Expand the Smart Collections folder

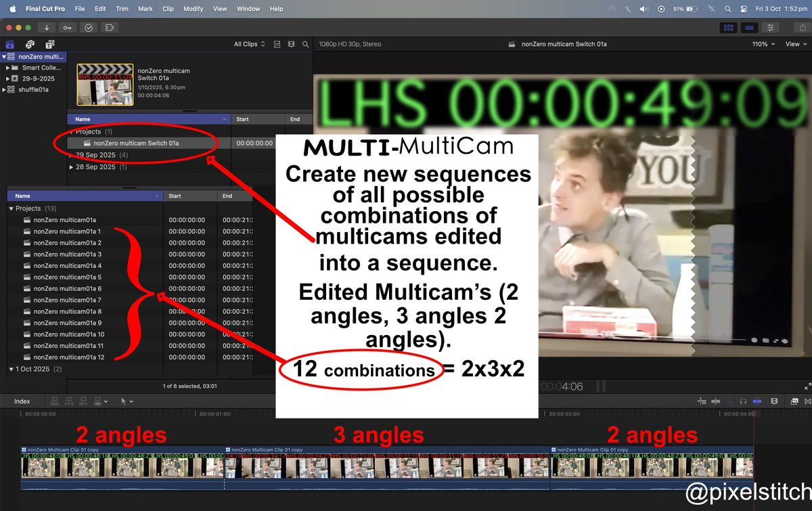tap(7, 68)
